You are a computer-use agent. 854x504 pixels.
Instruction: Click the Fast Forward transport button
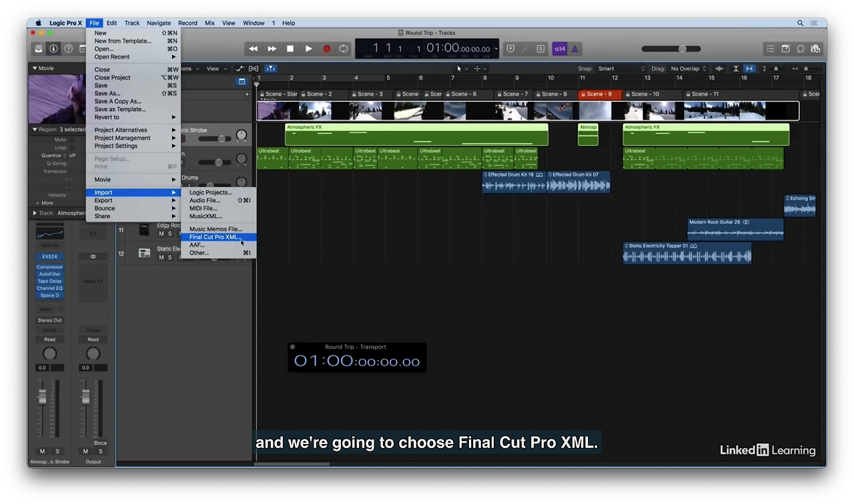pyautogui.click(x=272, y=49)
